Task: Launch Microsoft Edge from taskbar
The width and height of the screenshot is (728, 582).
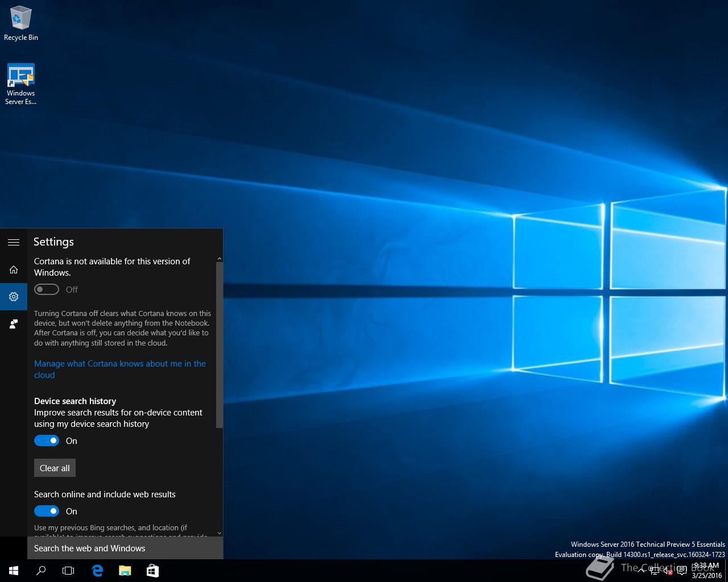Action: 97,571
